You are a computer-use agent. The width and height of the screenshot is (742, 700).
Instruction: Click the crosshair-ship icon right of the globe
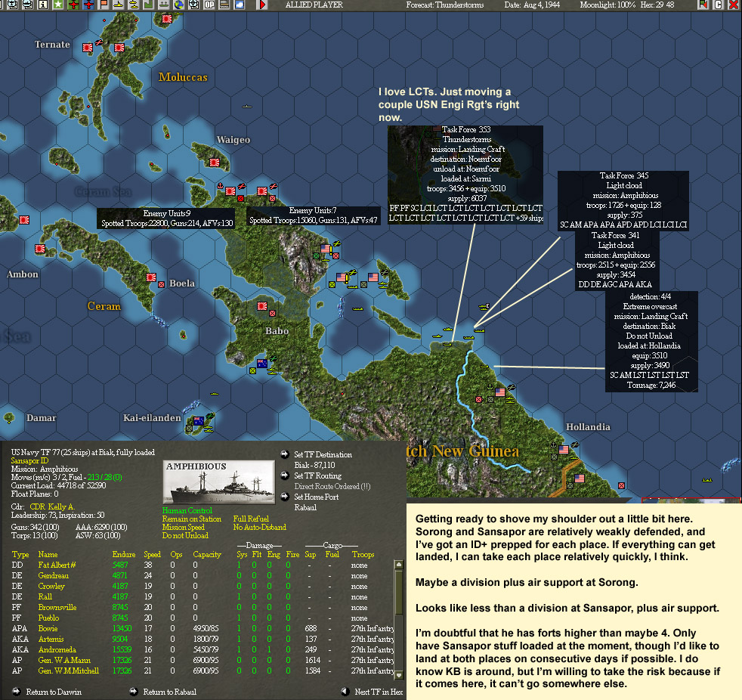pos(194,5)
